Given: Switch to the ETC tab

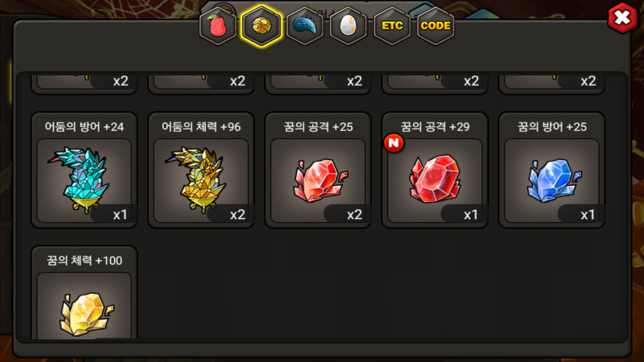Looking at the screenshot, I should [392, 26].
